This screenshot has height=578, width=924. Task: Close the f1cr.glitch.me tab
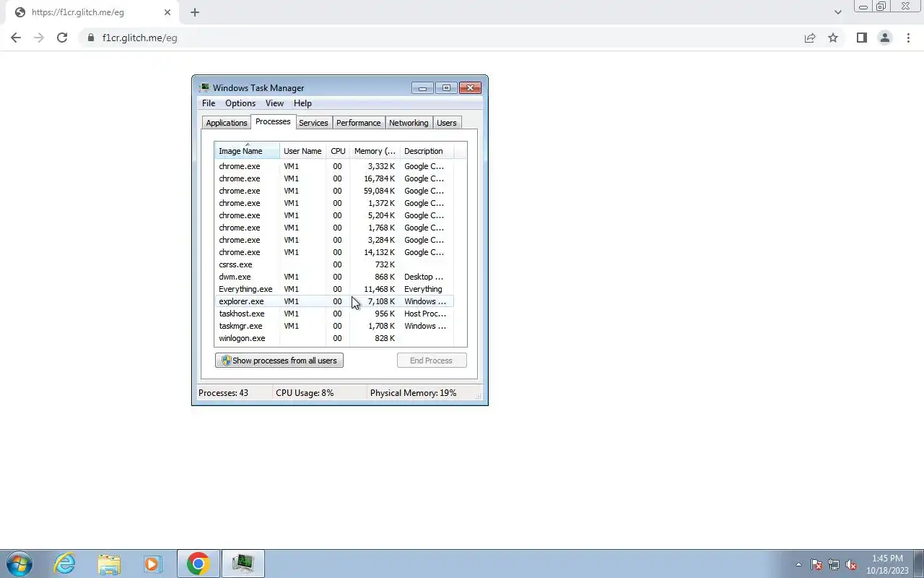pos(167,12)
